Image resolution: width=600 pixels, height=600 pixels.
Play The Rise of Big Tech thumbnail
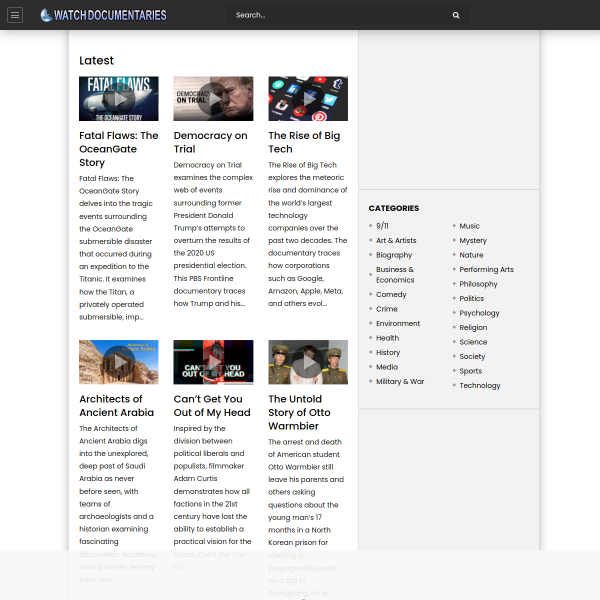pyautogui.click(x=308, y=99)
